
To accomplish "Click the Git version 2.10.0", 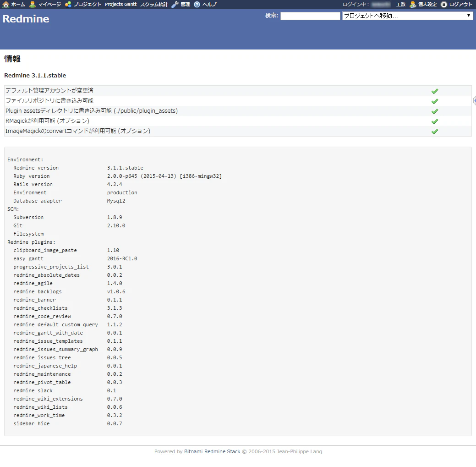I will point(116,225).
